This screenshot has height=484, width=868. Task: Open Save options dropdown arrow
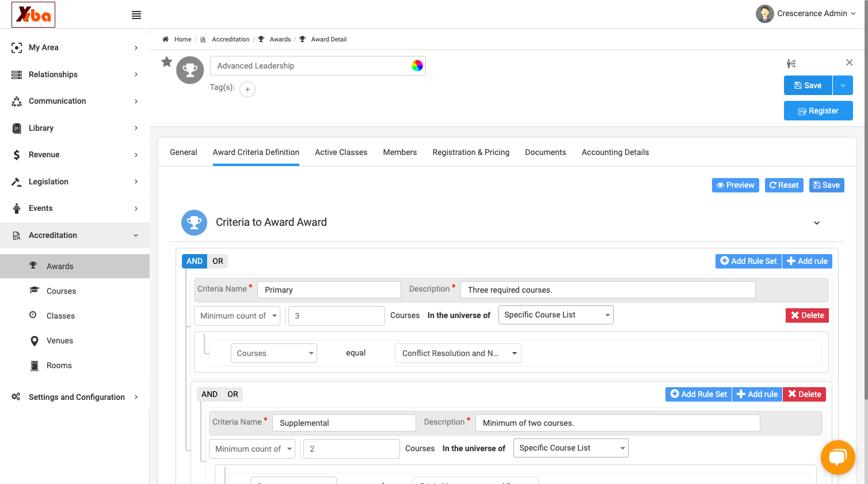coord(843,85)
